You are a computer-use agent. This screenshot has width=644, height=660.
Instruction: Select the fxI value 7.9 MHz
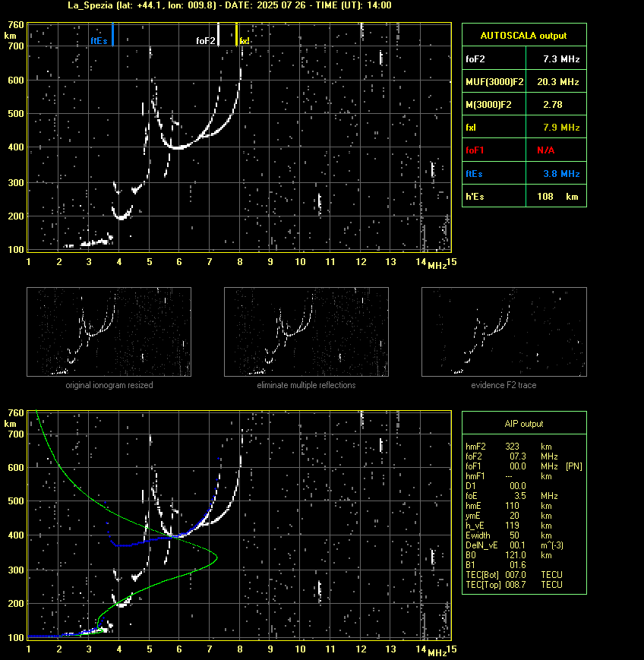tap(556, 127)
